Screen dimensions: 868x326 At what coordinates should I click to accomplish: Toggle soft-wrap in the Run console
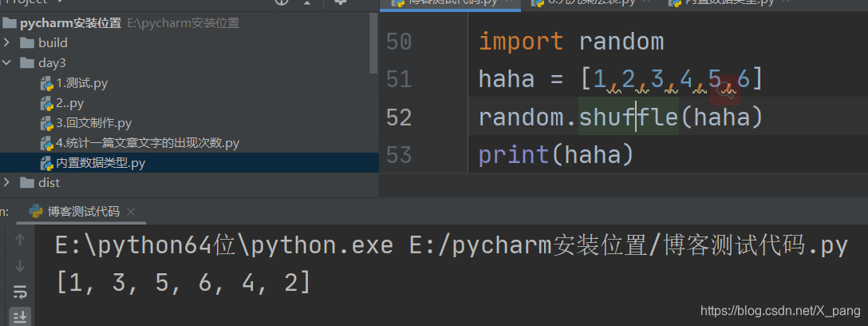pyautogui.click(x=20, y=292)
